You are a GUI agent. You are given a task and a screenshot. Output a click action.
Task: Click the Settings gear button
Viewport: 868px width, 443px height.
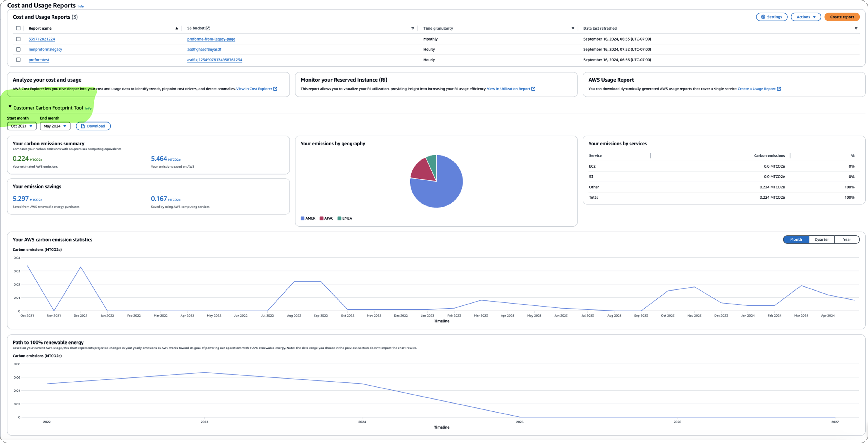click(771, 17)
